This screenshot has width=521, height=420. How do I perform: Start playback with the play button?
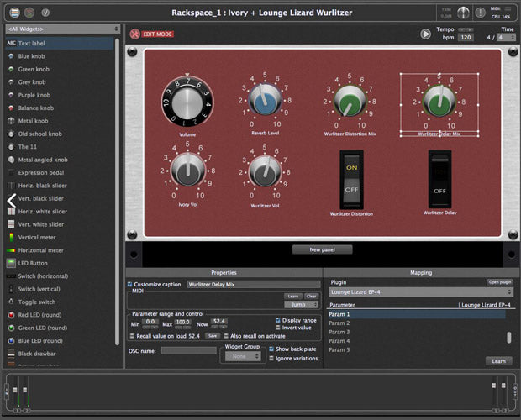426,34
